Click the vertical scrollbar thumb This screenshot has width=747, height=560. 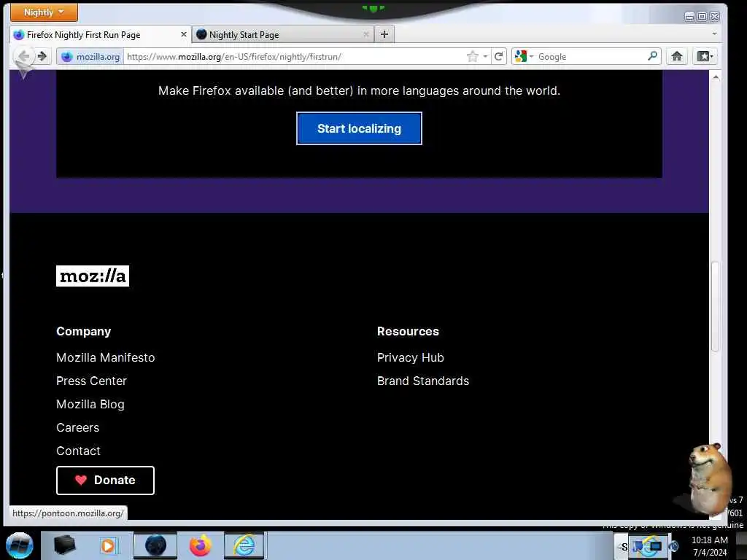[715, 306]
